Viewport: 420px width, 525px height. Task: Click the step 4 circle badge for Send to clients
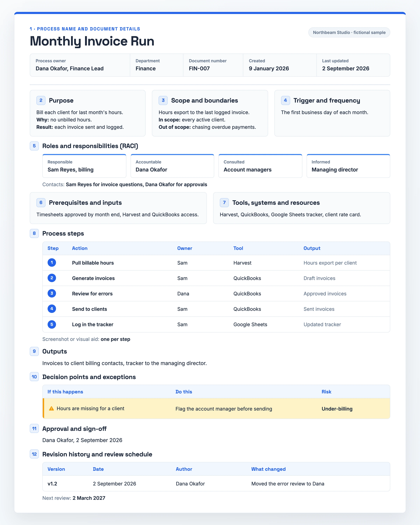coord(52,309)
